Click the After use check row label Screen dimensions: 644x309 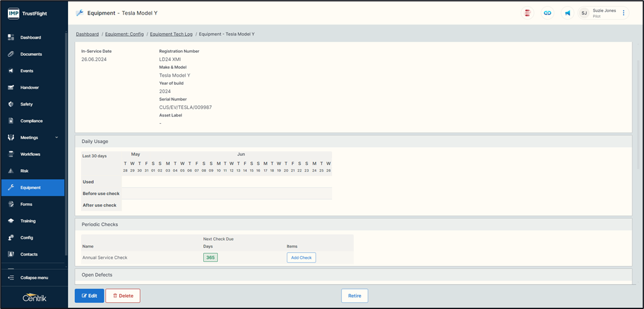click(99, 205)
